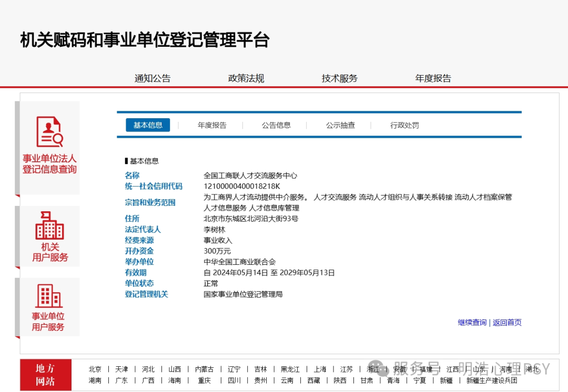Open 事业单位法人登记信息查询 document search icon
Image resolution: width=568 pixels, height=392 pixels.
(49, 131)
